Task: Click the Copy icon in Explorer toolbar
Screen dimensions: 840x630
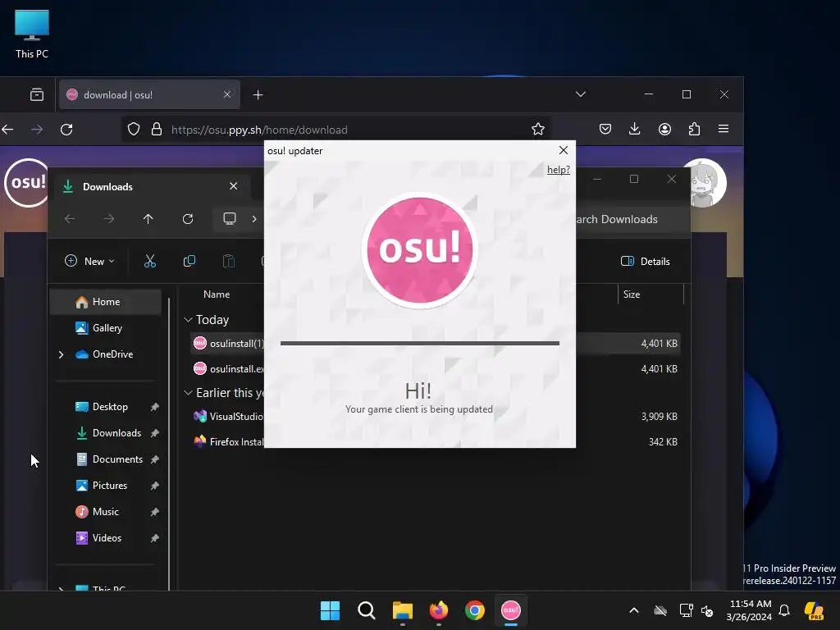Action: tap(189, 262)
